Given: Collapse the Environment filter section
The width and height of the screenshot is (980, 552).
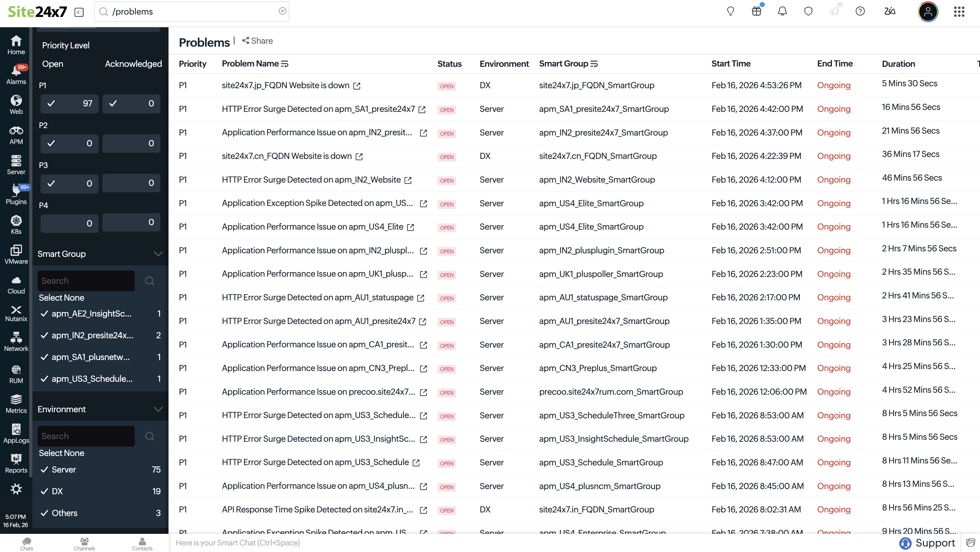Looking at the screenshot, I should (x=158, y=409).
